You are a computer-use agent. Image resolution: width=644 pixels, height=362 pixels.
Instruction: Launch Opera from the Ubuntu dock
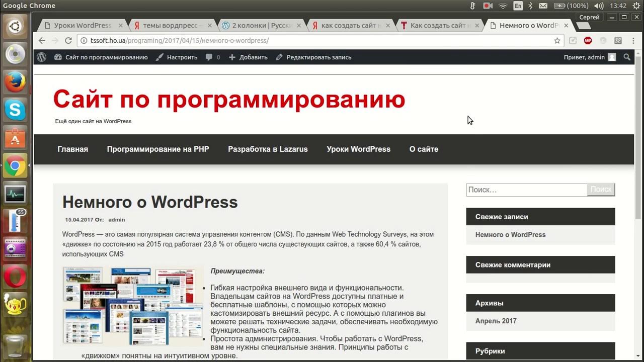15,276
